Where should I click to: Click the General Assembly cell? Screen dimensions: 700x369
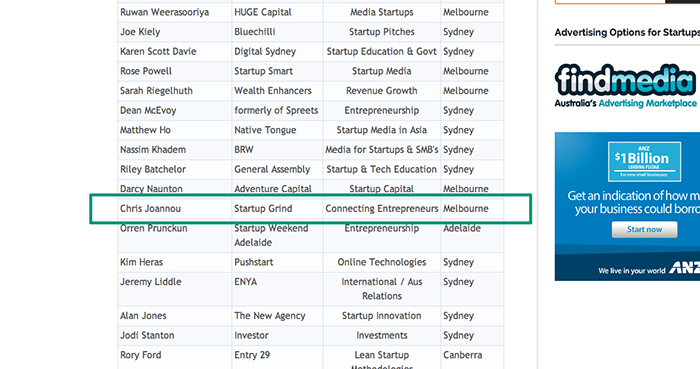[277, 169]
